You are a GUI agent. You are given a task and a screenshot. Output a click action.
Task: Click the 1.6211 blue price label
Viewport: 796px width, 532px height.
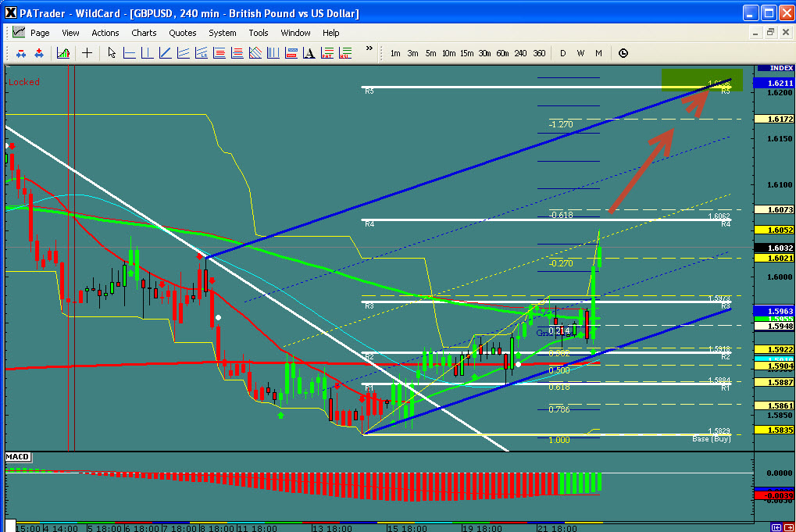click(x=773, y=82)
